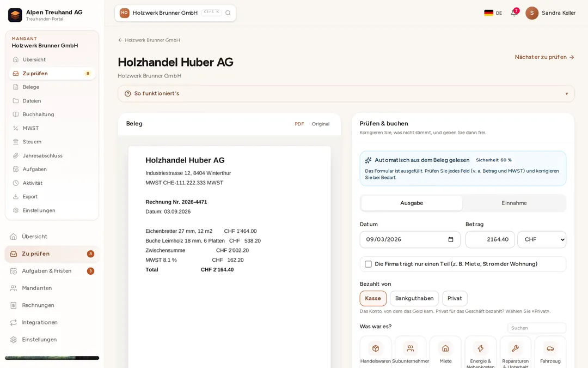
Task: Switch to Ausgabe
Action: pyautogui.click(x=412, y=203)
